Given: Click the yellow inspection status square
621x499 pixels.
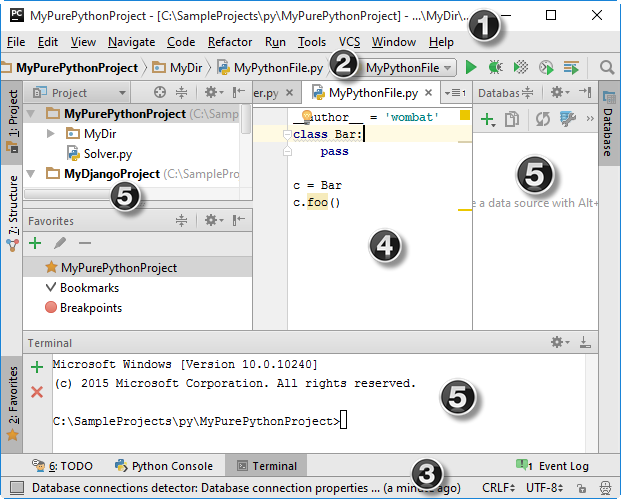Looking at the screenshot, I should point(465,115).
